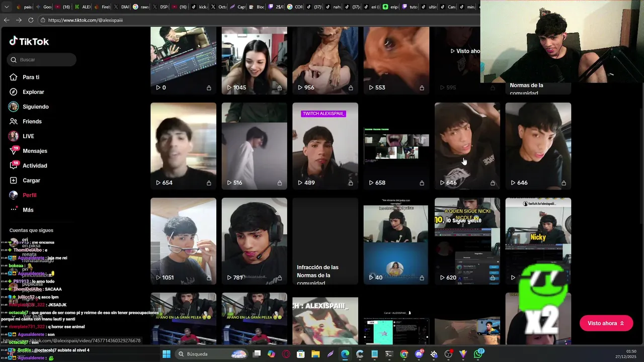Open the video with 781 views
Viewport: 644px width, 362px height.
[x=254, y=241]
